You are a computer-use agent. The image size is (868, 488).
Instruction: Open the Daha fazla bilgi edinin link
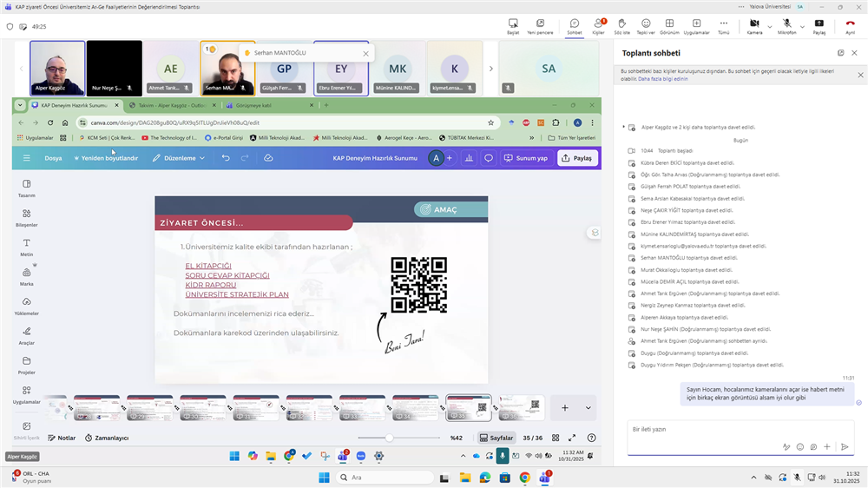pyautogui.click(x=662, y=78)
